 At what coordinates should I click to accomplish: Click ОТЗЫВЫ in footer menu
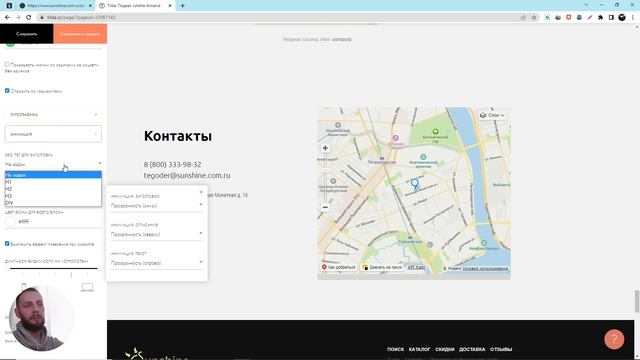[x=501, y=349]
